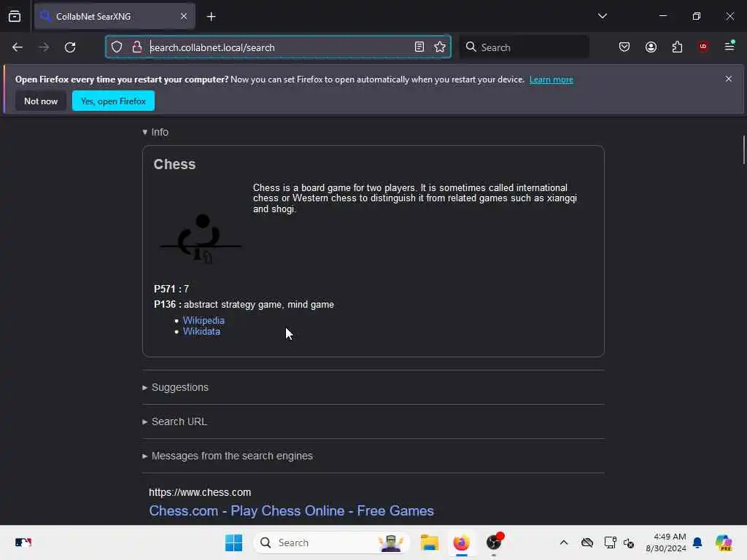Open Chess.com Play Chess Online result
Viewport: 747px width, 560px height.
click(292, 510)
